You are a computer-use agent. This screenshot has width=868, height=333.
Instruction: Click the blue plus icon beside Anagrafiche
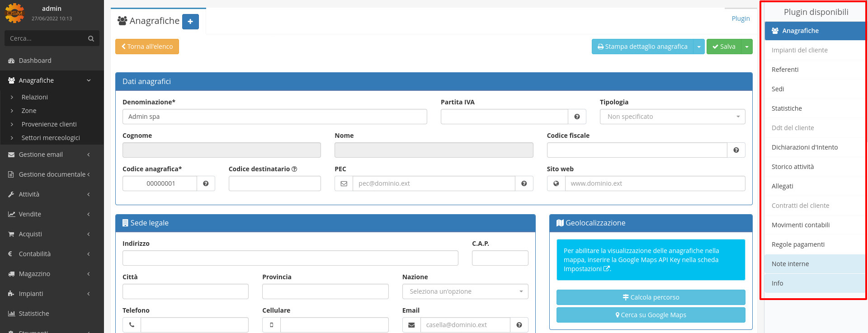190,21
